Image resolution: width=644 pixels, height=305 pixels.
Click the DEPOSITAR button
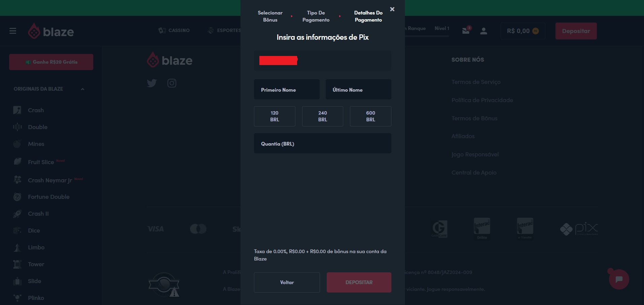[359, 282]
